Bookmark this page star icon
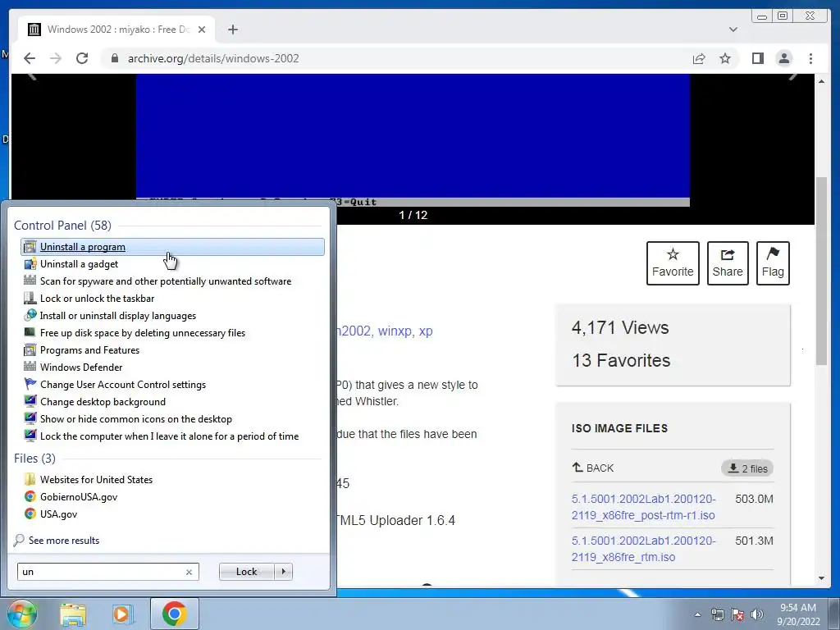Viewport: 840px width, 630px height. (725, 58)
